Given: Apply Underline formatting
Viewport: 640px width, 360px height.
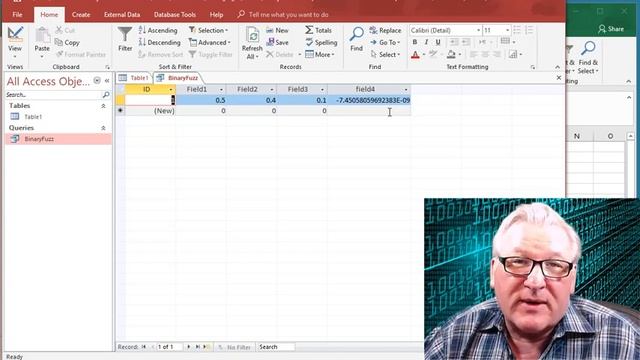Looking at the screenshot, I should point(438,42).
